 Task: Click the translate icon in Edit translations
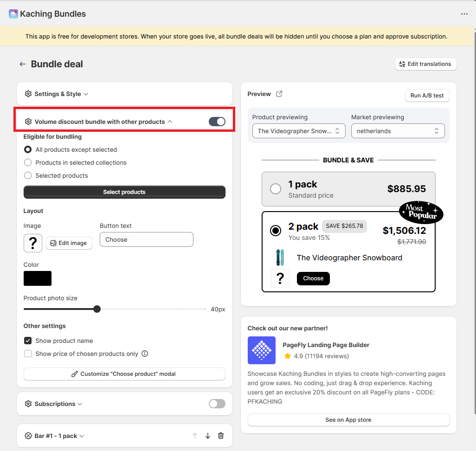pyautogui.click(x=402, y=64)
